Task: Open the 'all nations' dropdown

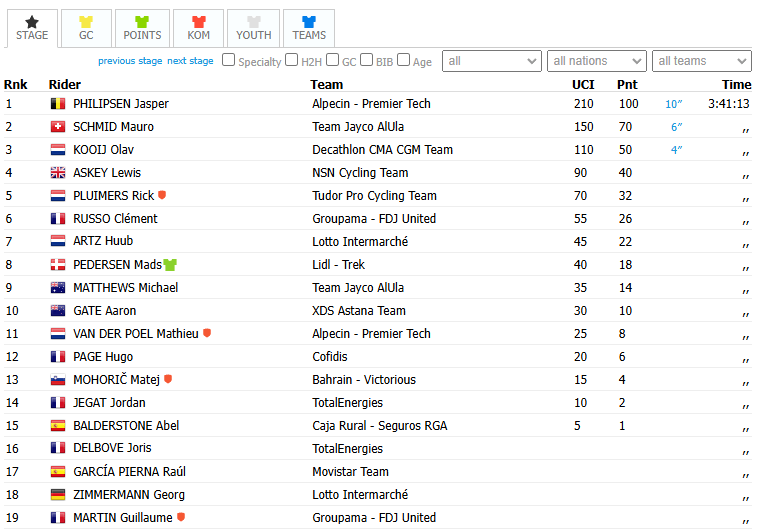Action: point(597,61)
